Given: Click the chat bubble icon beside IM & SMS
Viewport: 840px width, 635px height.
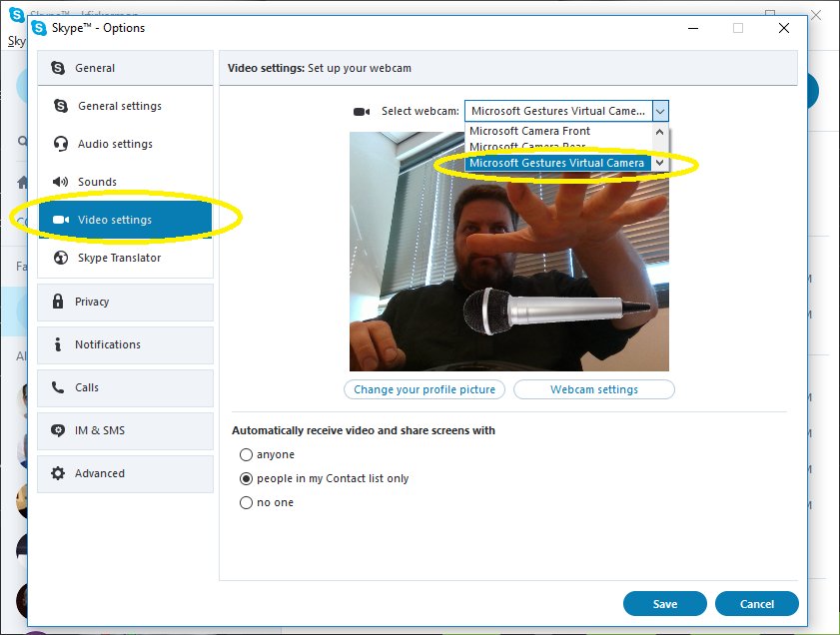Looking at the screenshot, I should pyautogui.click(x=58, y=430).
